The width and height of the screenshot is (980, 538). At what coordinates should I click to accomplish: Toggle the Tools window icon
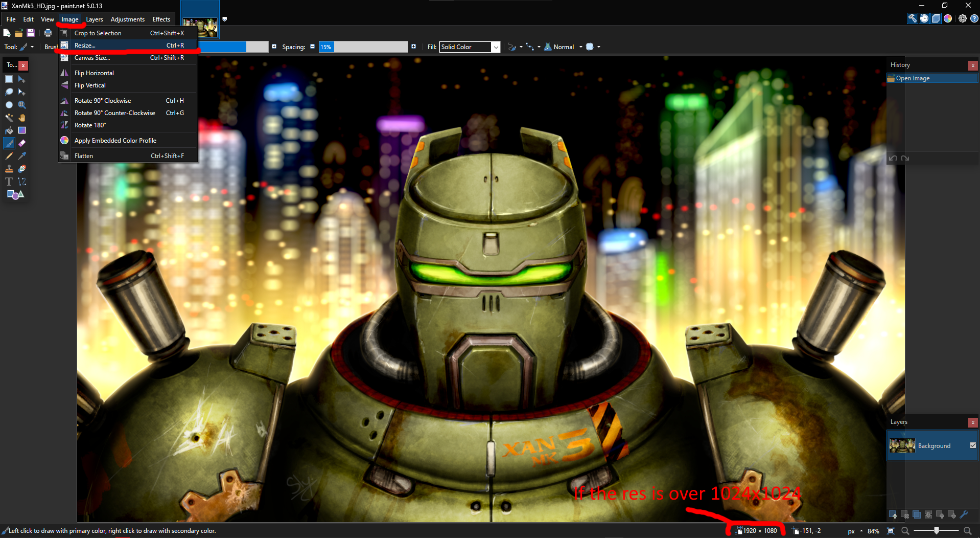tap(912, 18)
